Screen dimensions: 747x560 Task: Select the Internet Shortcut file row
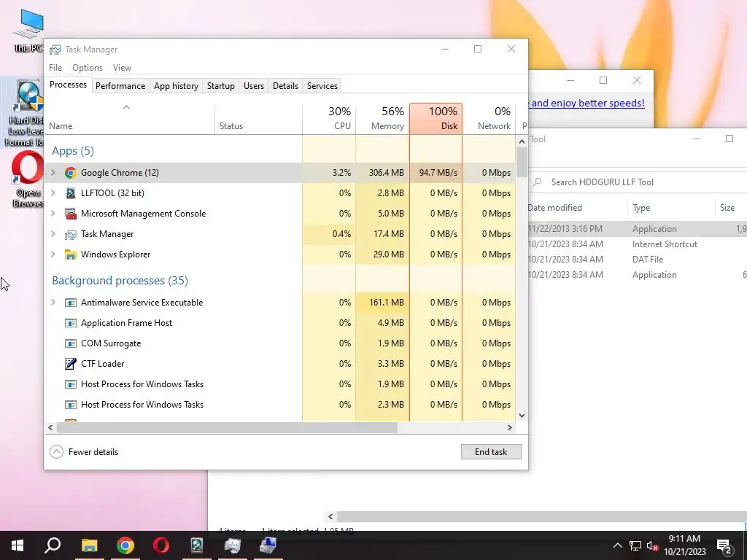click(637, 244)
